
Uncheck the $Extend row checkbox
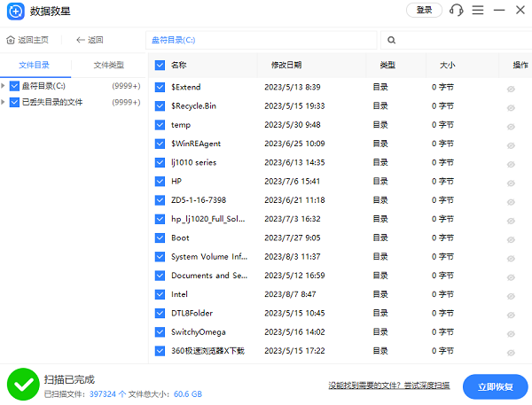(x=160, y=87)
